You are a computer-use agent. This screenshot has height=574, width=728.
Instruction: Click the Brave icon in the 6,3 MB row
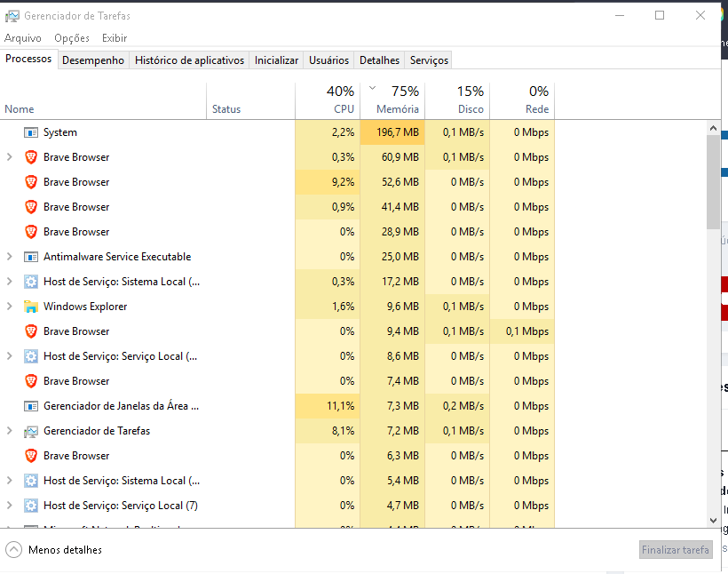(x=31, y=456)
